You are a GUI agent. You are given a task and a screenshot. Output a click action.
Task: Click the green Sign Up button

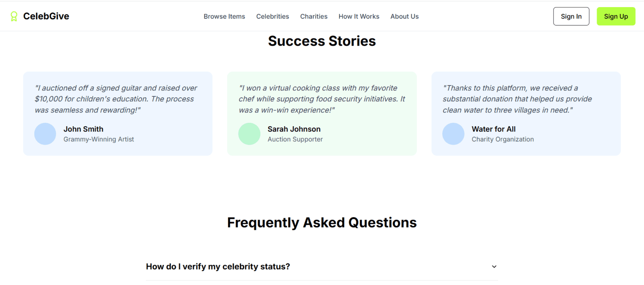(616, 16)
